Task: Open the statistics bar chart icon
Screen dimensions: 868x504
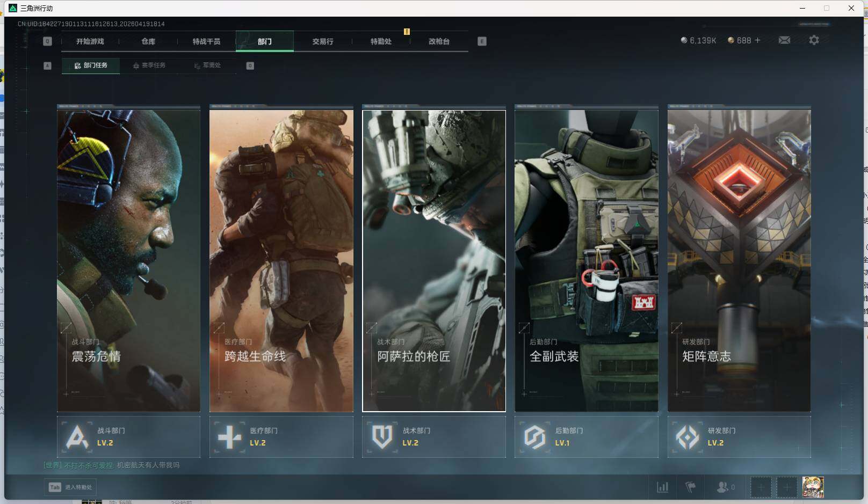Action: click(663, 487)
